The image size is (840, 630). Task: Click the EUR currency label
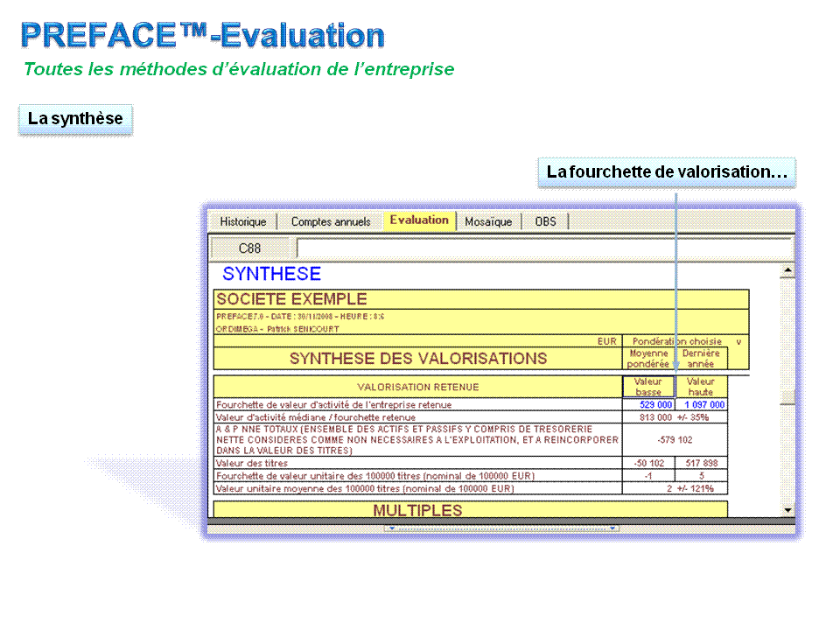point(607,341)
